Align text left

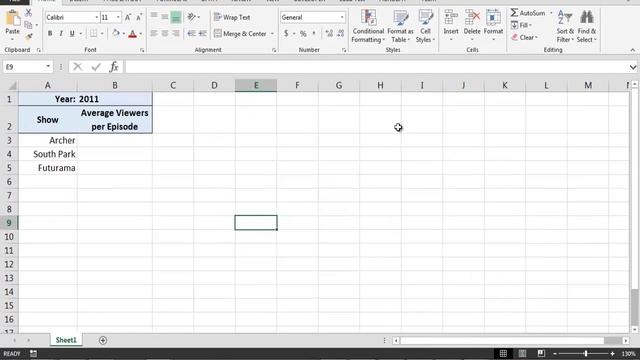pyautogui.click(x=154, y=33)
